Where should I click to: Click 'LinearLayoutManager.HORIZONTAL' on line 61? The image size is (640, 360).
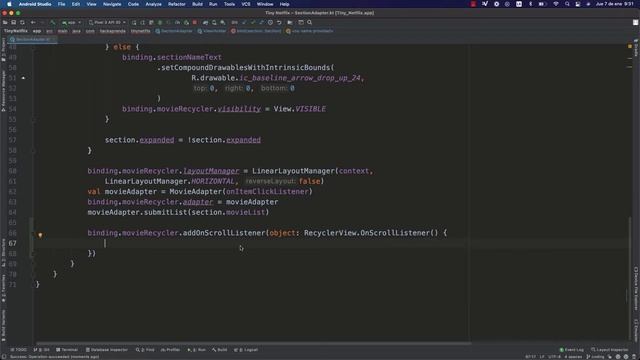click(x=169, y=181)
